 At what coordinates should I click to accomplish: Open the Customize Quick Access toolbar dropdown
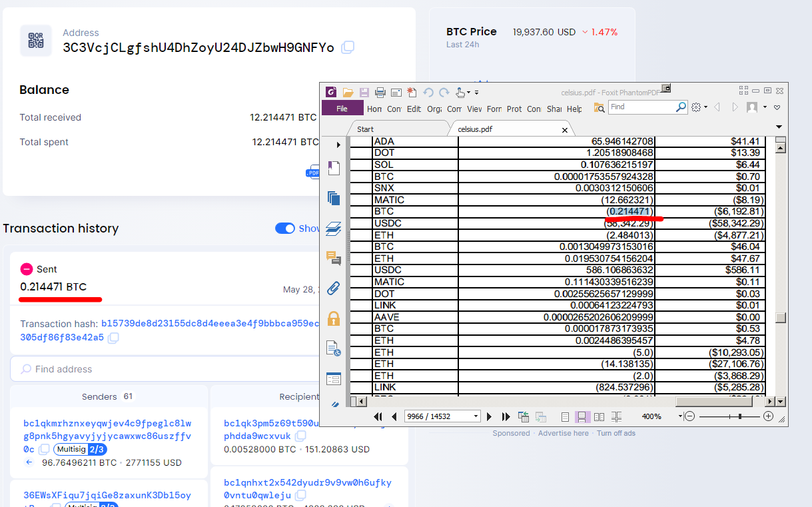tap(477, 93)
